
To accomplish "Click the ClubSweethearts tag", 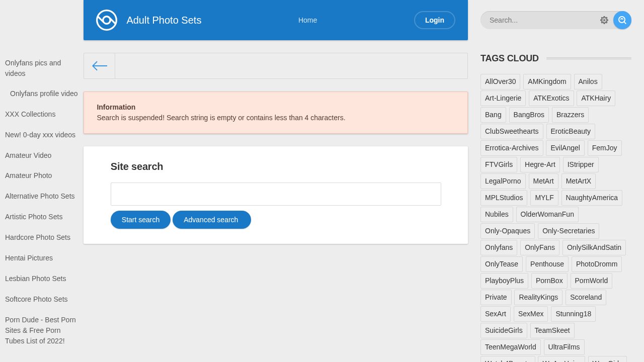I will 512,132.
